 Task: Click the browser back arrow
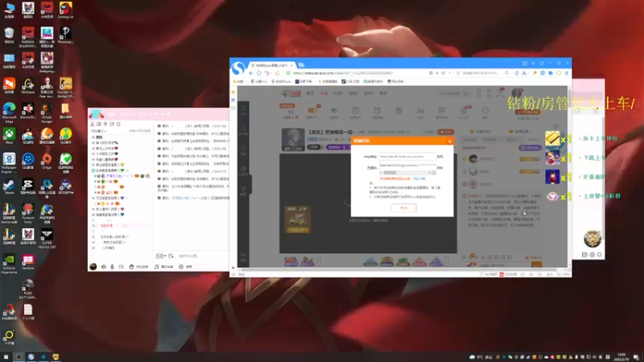tap(251, 73)
